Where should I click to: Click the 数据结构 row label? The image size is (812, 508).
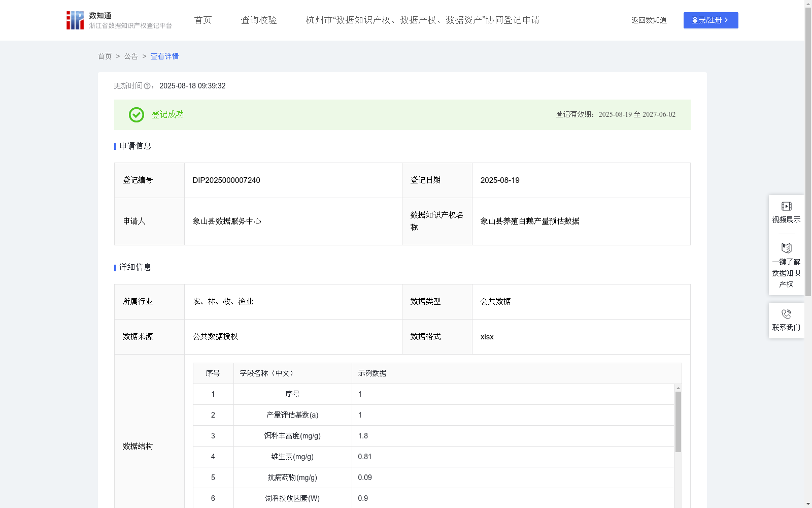click(138, 447)
